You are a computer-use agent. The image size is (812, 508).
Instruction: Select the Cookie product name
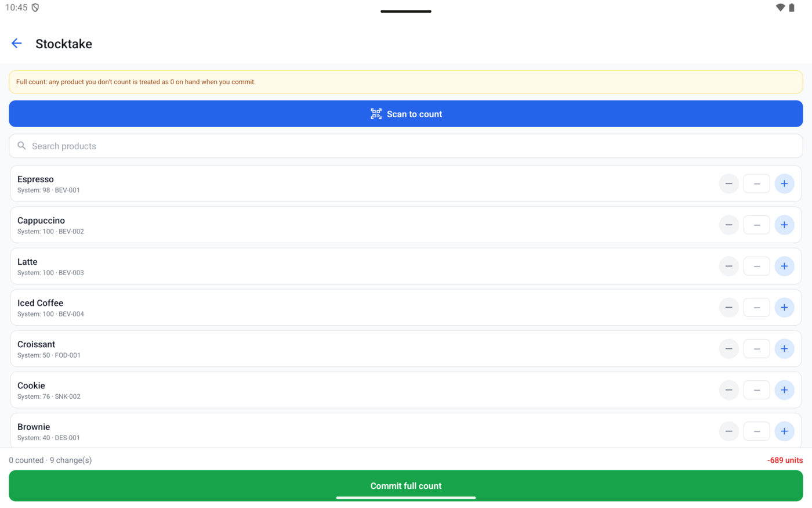pyautogui.click(x=31, y=385)
